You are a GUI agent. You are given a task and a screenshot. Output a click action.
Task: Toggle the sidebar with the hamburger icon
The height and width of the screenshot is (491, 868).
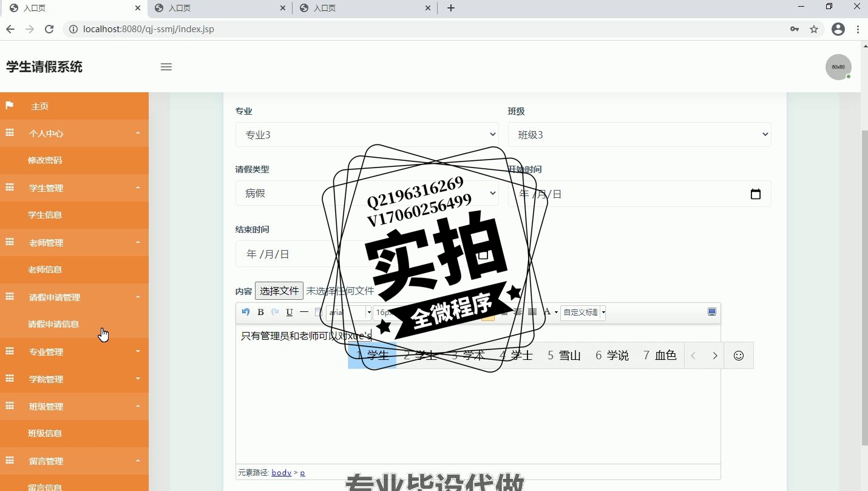[166, 67]
